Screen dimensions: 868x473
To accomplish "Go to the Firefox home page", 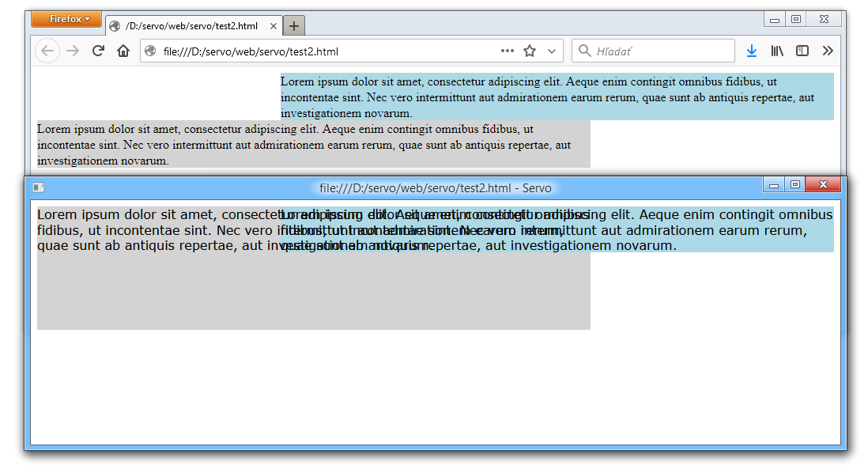I will 123,51.
